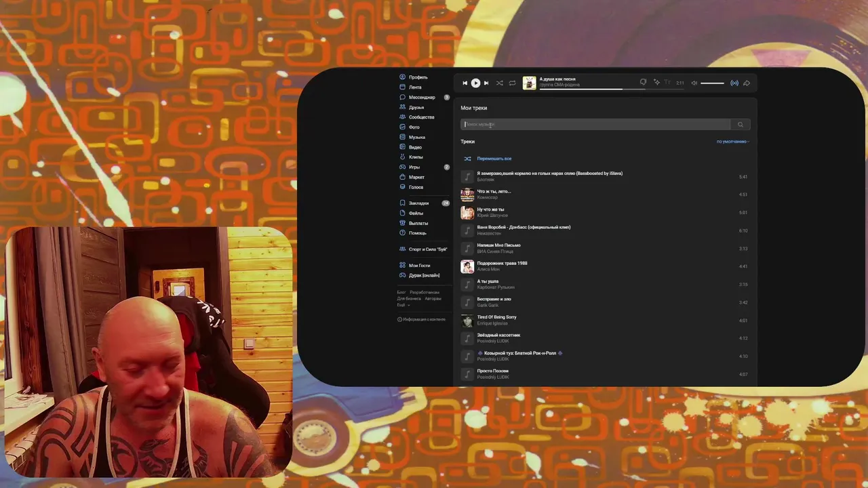The width and height of the screenshot is (868, 488).
Task: Click cover of 'Tired Of Being Sorry'
Action: (467, 320)
